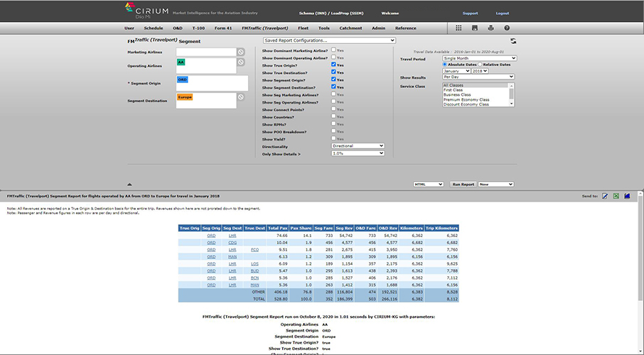
Task: Open the User menu
Action: tap(129, 28)
